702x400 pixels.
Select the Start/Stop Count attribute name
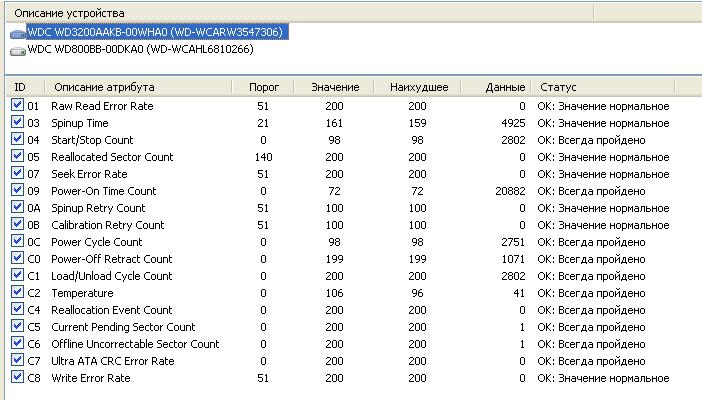coord(92,140)
